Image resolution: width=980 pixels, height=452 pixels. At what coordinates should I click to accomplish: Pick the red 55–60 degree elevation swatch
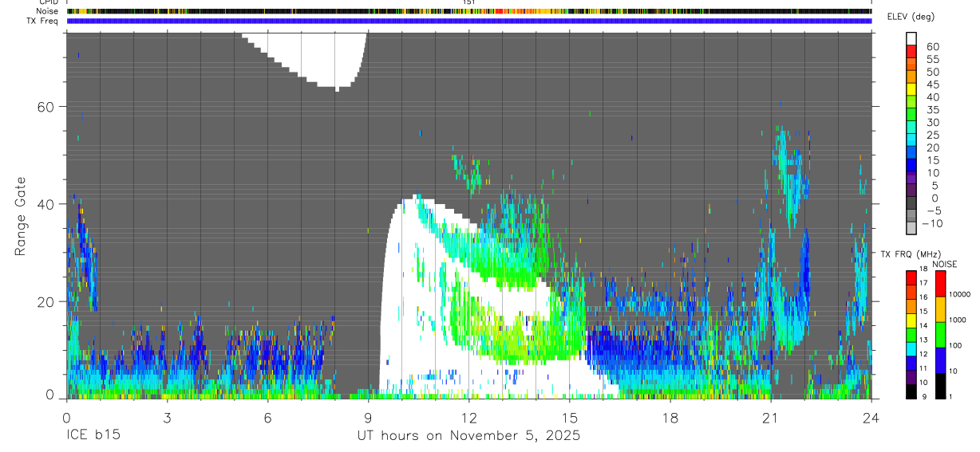911,50
